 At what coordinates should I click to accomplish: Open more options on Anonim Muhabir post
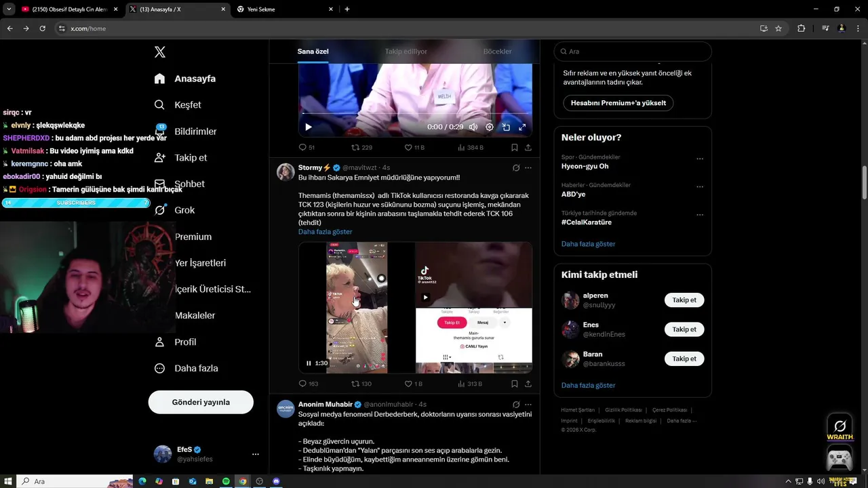528,405
